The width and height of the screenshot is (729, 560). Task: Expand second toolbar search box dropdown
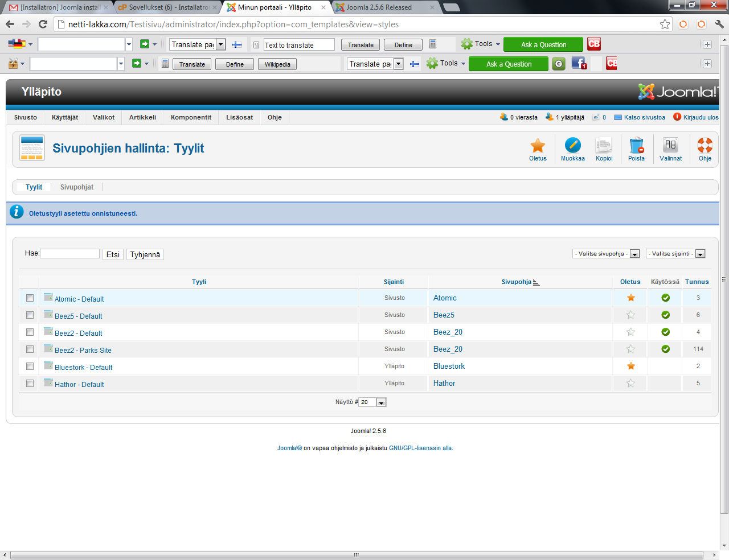click(121, 64)
